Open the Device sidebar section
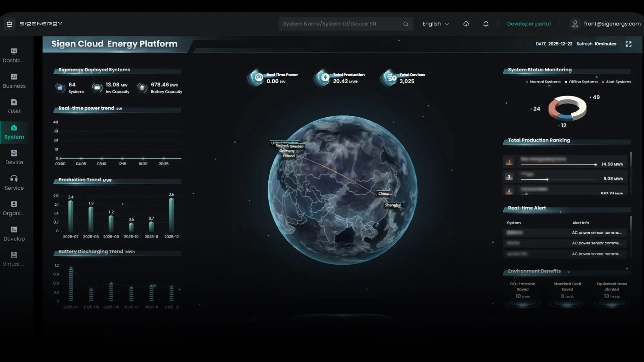 coord(14,157)
